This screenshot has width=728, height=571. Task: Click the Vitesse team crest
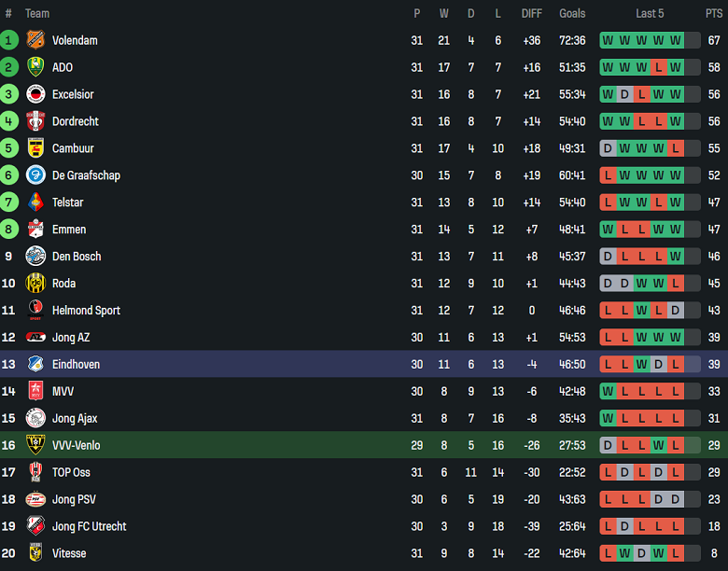pos(35,554)
